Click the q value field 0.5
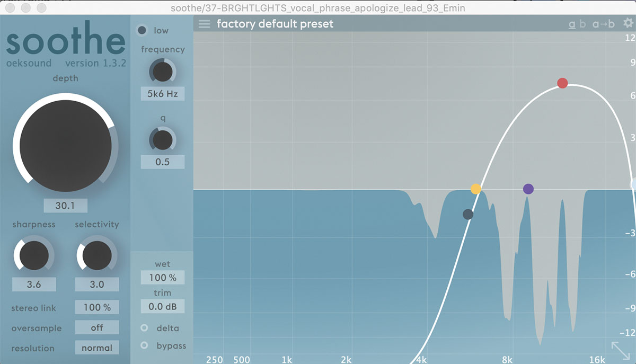636x364 pixels. [x=163, y=162]
